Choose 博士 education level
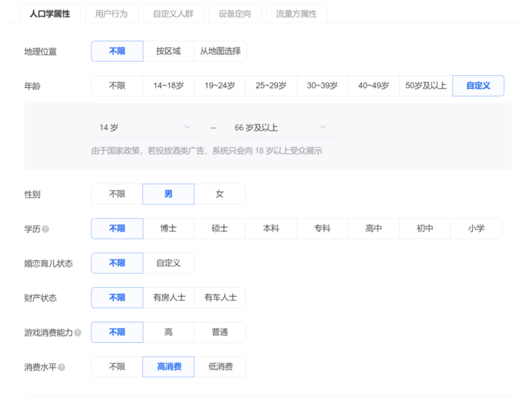532x399 pixels. (x=168, y=229)
